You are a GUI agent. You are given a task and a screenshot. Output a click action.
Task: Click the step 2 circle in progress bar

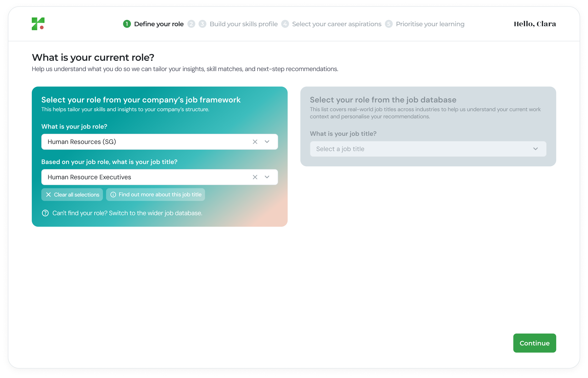point(191,24)
